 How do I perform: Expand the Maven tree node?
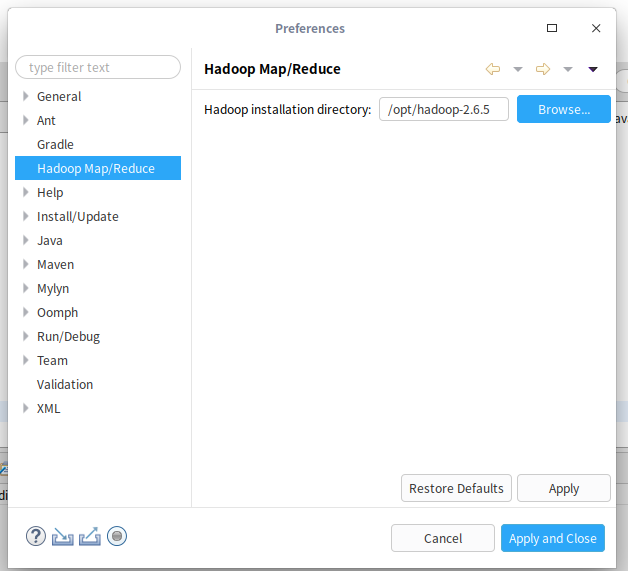26,264
